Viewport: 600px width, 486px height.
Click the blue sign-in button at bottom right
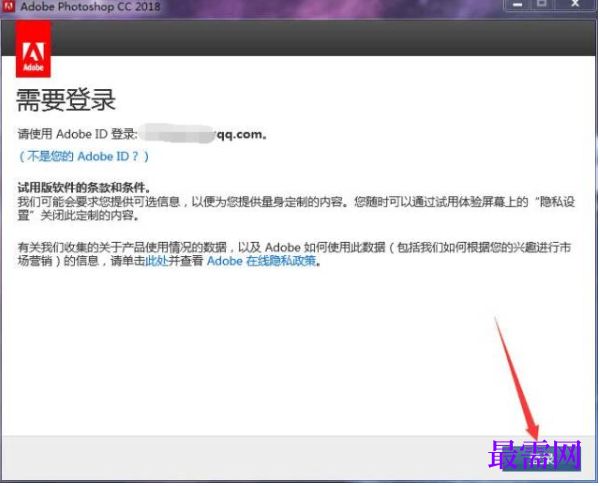pos(542,458)
